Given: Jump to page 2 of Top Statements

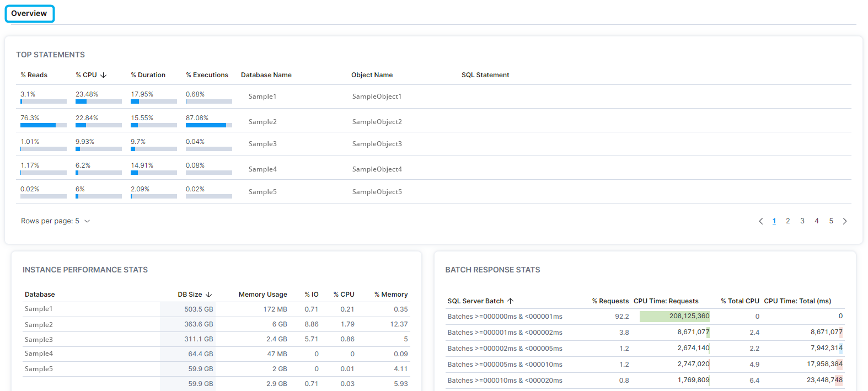Looking at the screenshot, I should (787, 221).
